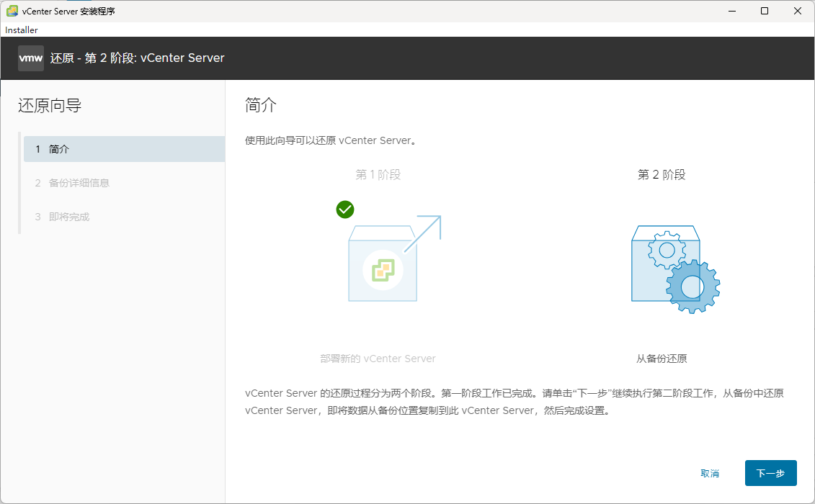
Task: Click the small outlined gear icon
Action: pos(667,250)
